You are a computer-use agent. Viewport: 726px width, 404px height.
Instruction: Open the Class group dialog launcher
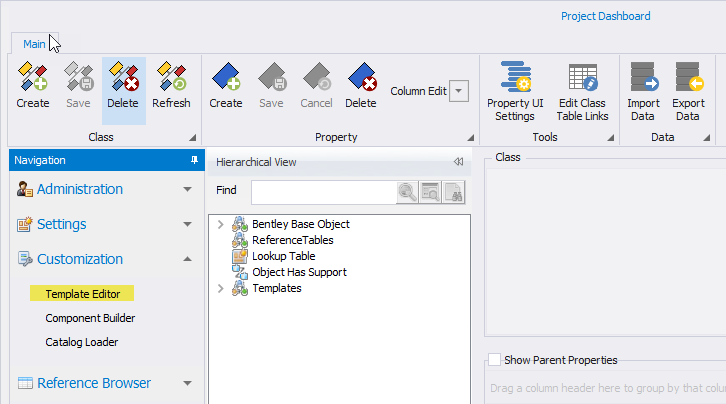tap(193, 137)
